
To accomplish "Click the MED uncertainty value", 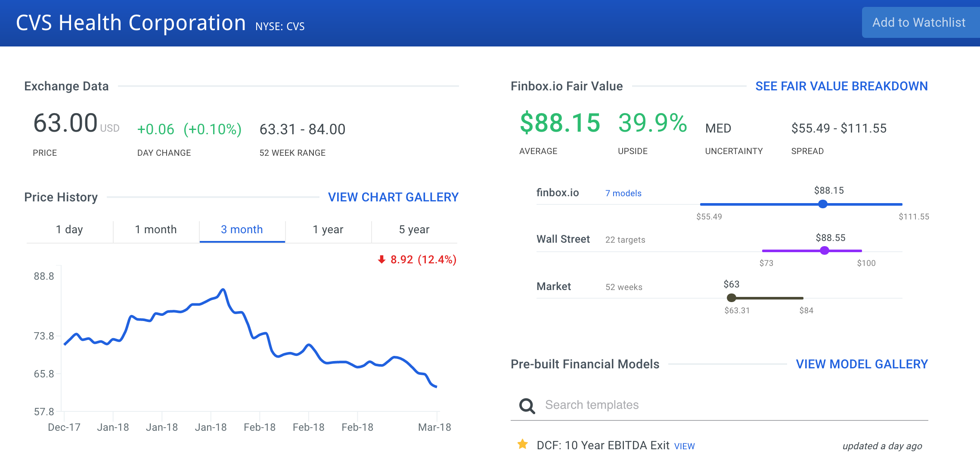I will (x=718, y=128).
